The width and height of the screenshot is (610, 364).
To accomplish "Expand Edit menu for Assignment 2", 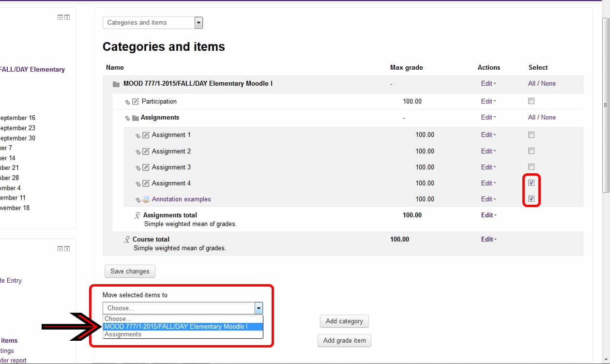I will pos(488,151).
